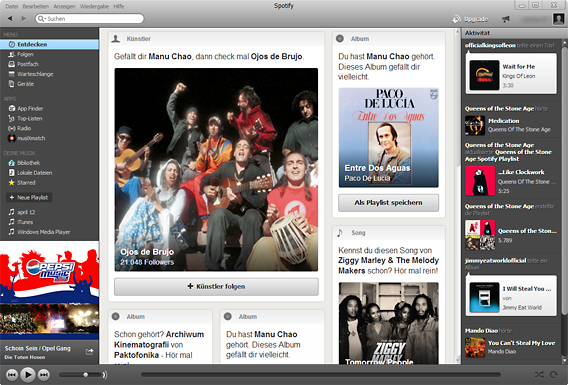The image size is (568, 385).
Task: Click the track progress bar
Action: pyautogui.click(x=321, y=375)
